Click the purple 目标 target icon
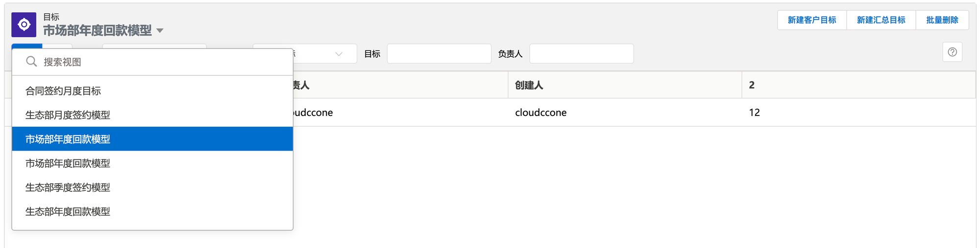 pos(24,24)
